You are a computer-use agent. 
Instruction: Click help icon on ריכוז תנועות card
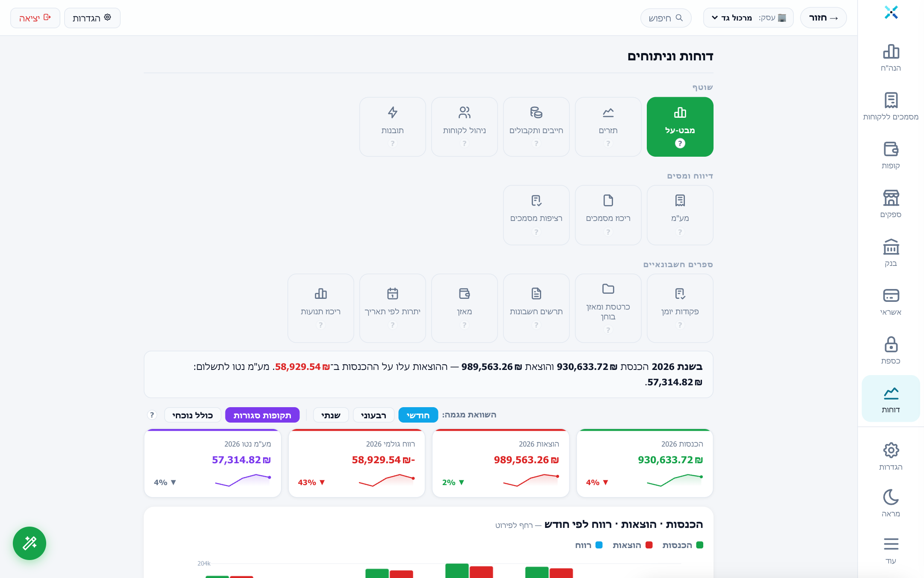(320, 325)
